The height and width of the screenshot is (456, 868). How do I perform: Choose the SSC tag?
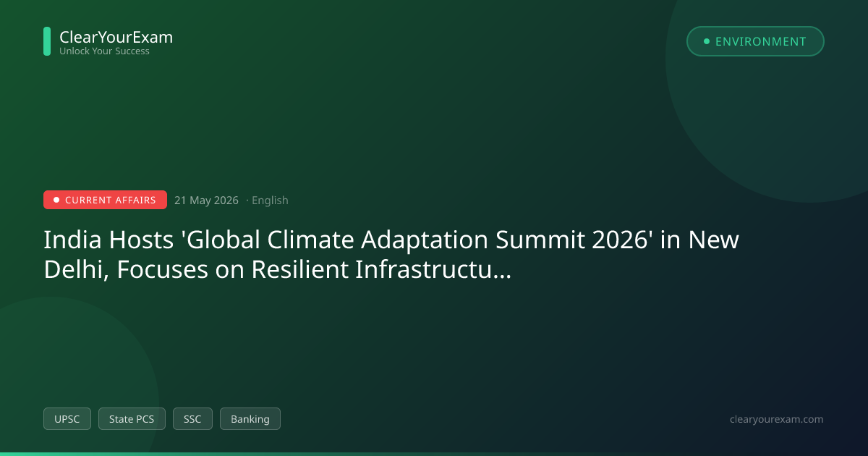point(192,418)
